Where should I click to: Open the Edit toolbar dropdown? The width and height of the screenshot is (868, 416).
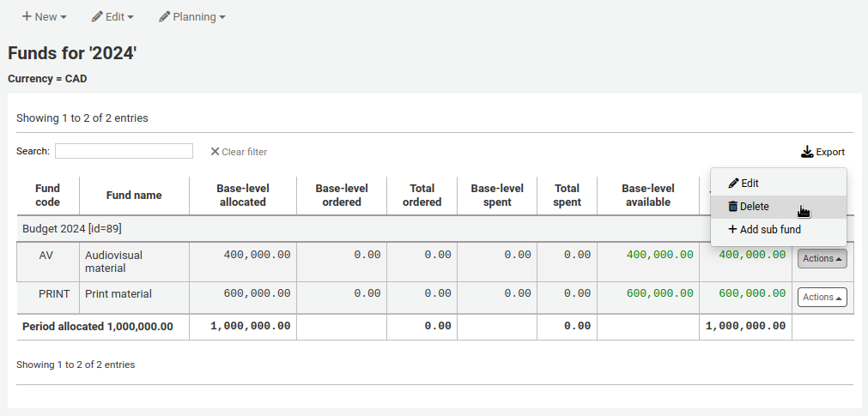(x=112, y=16)
